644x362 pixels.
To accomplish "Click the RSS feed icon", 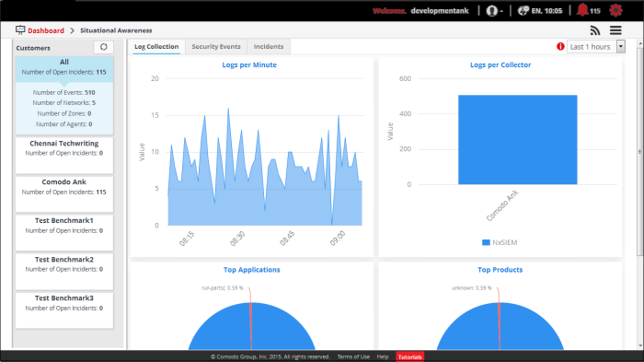I will pyautogui.click(x=595, y=30).
